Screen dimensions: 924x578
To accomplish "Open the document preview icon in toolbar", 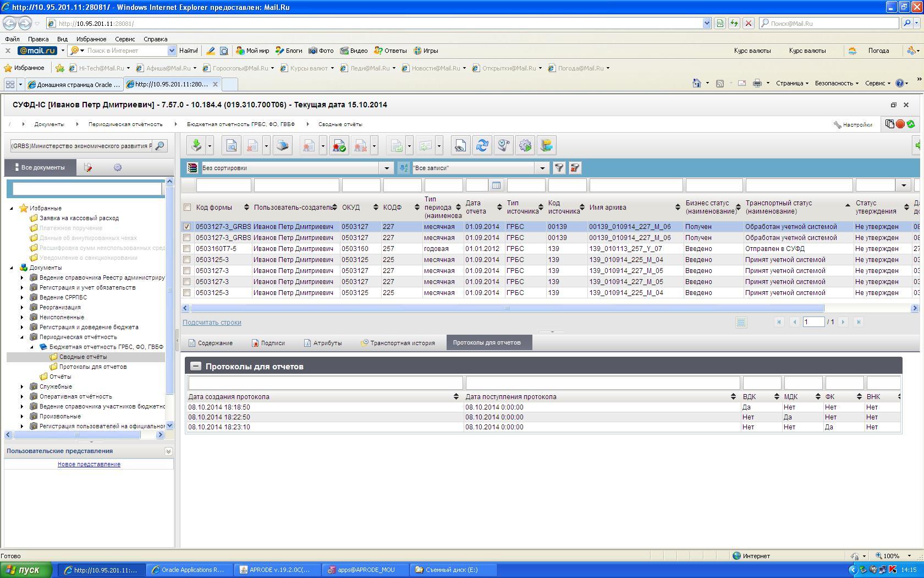I will [231, 146].
